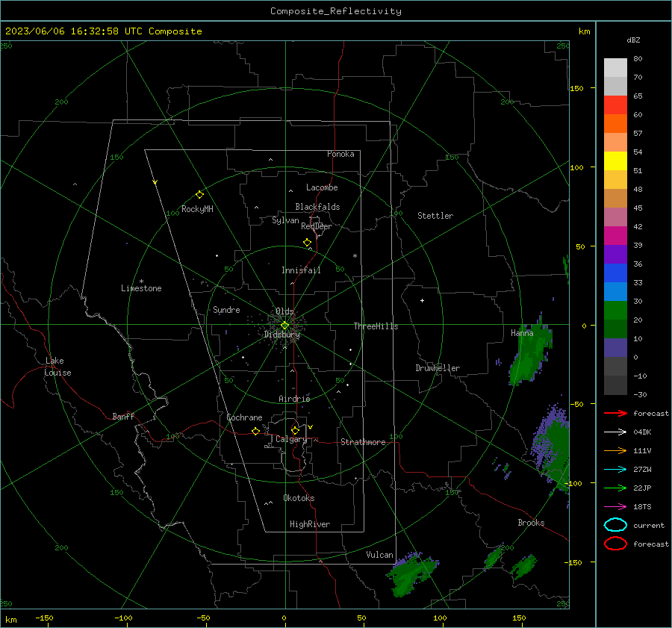Click the Limestone label
Image resolution: width=672 pixels, height=628 pixels.
coord(141,288)
